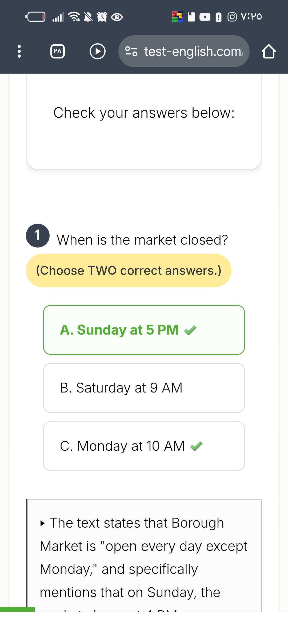
Task: Tap the circular play button in the toolbar
Action: pos(97,51)
